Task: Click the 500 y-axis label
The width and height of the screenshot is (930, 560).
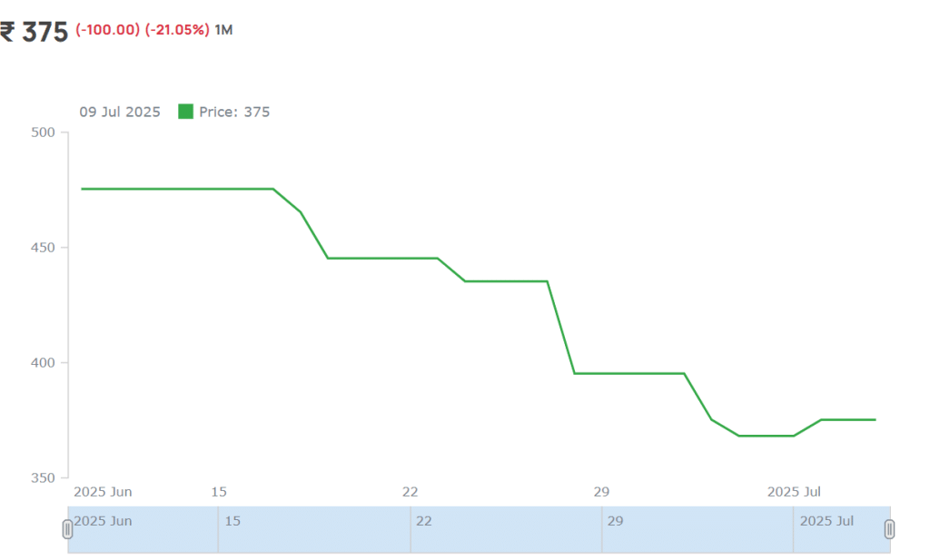Action: click(x=43, y=133)
